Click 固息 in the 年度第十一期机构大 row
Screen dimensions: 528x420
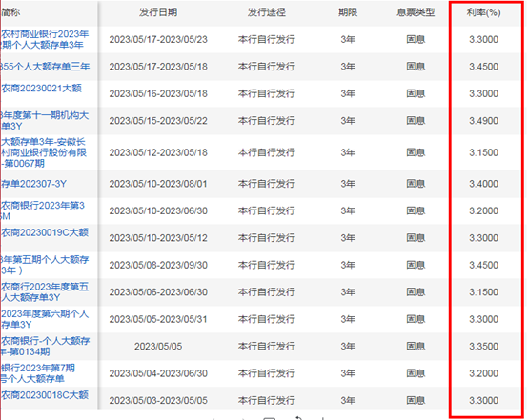[416, 121]
